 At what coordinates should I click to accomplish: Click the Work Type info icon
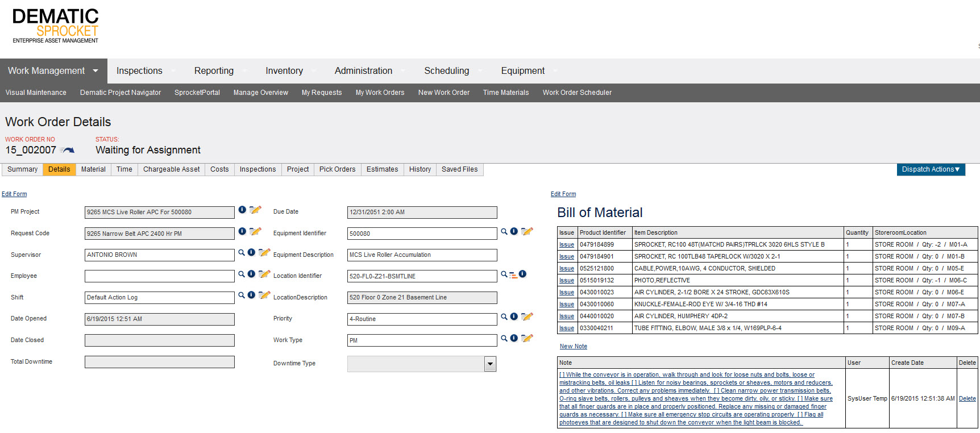coord(514,338)
